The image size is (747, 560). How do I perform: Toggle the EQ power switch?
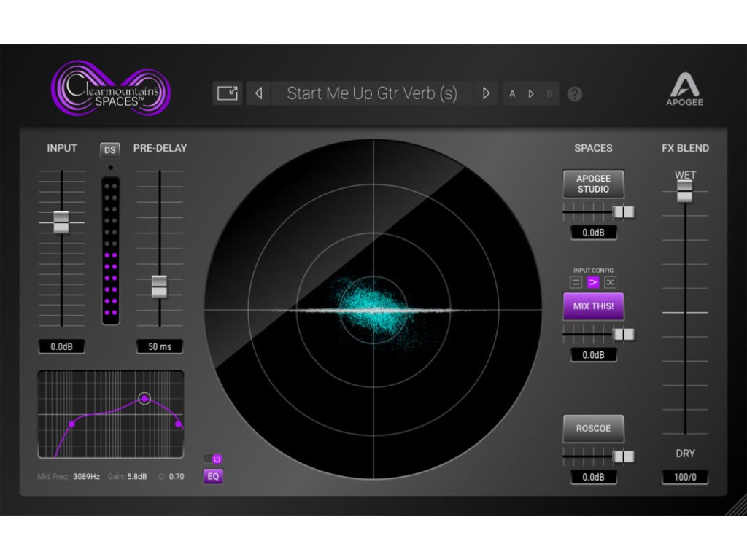[213, 459]
